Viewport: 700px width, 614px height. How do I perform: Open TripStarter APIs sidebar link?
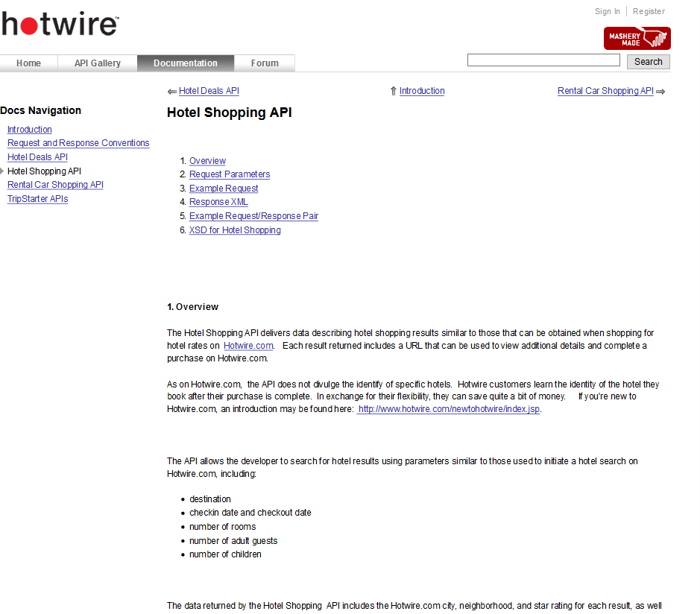[37, 199]
